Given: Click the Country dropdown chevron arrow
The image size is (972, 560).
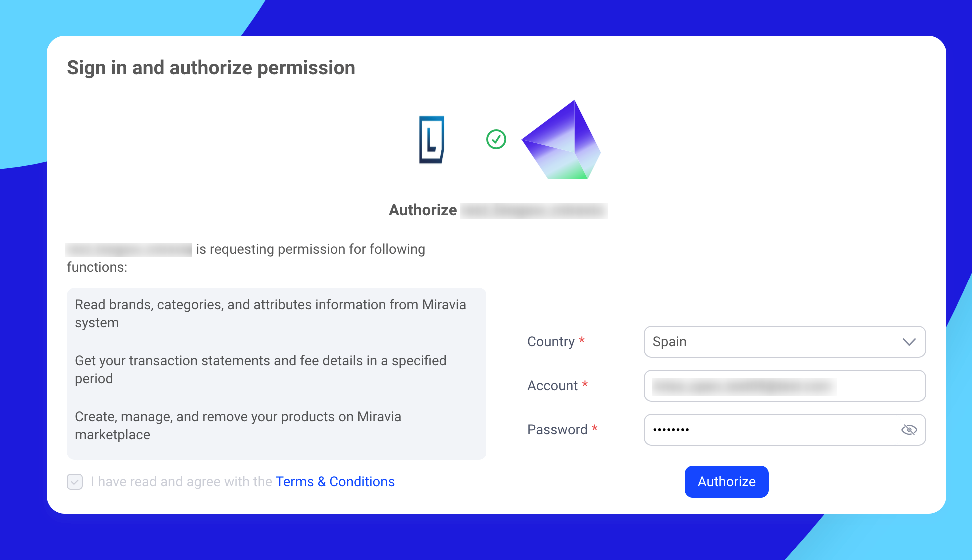Looking at the screenshot, I should pos(909,342).
